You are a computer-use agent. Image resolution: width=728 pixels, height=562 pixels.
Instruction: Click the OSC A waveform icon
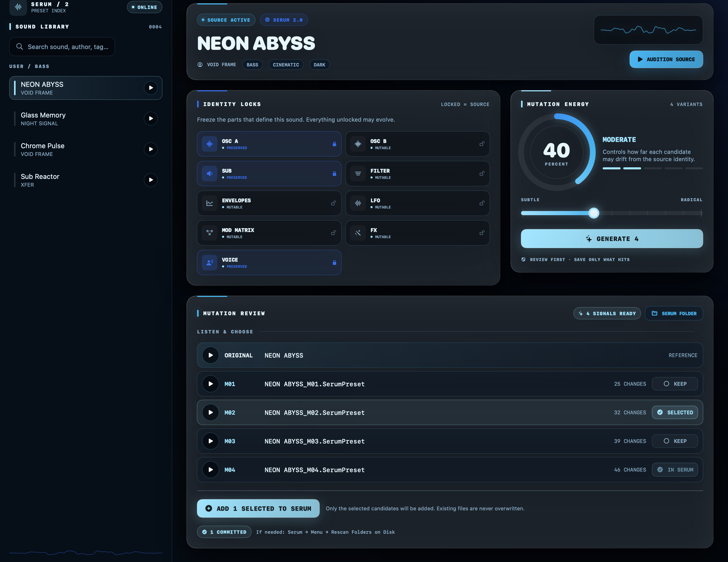coord(210,144)
